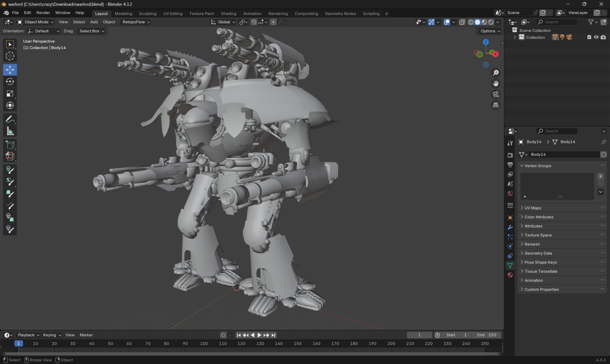Screen dimensions: 610x364
Task: Hide the Collection with the eye toggle
Action: [x=596, y=37]
